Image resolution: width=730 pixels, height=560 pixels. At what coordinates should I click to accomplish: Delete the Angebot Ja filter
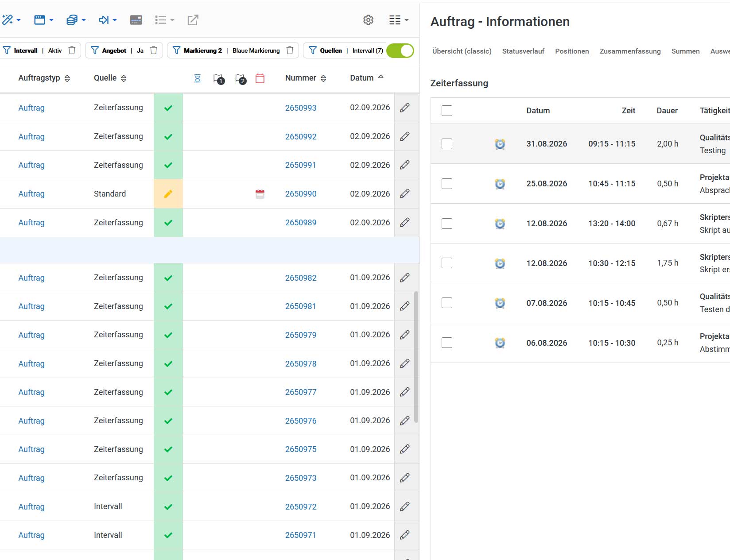click(154, 50)
